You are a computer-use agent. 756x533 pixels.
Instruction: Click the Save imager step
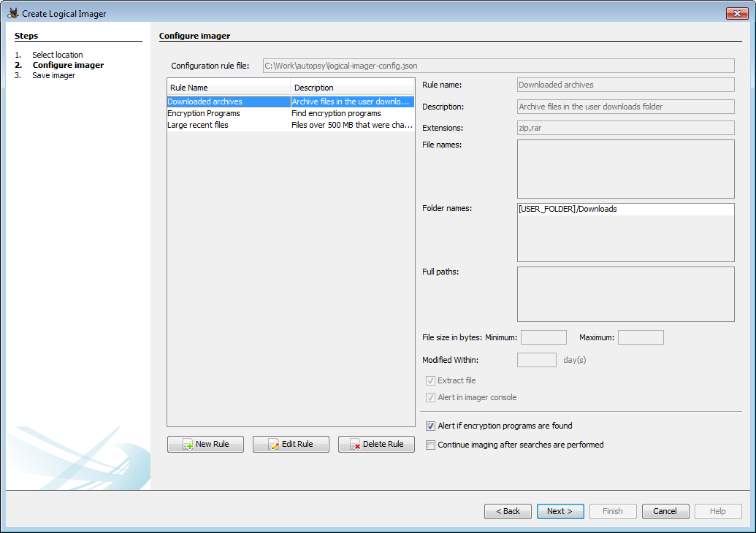pos(53,76)
